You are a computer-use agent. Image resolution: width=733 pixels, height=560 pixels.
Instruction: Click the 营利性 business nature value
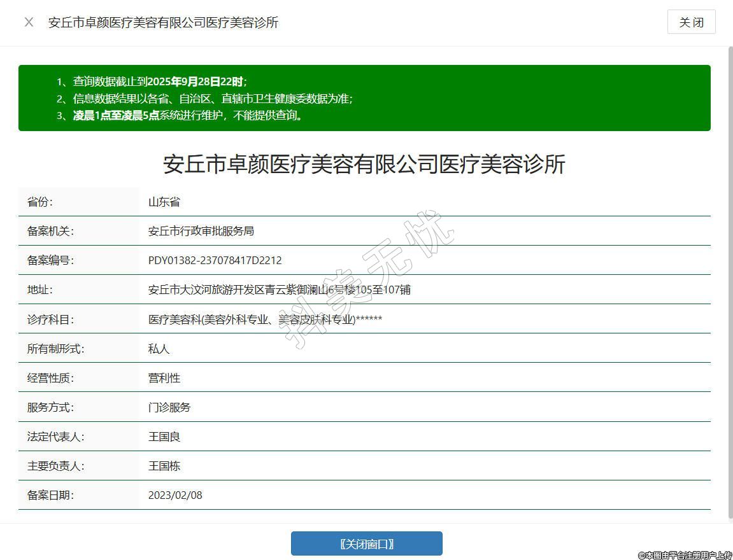(164, 378)
